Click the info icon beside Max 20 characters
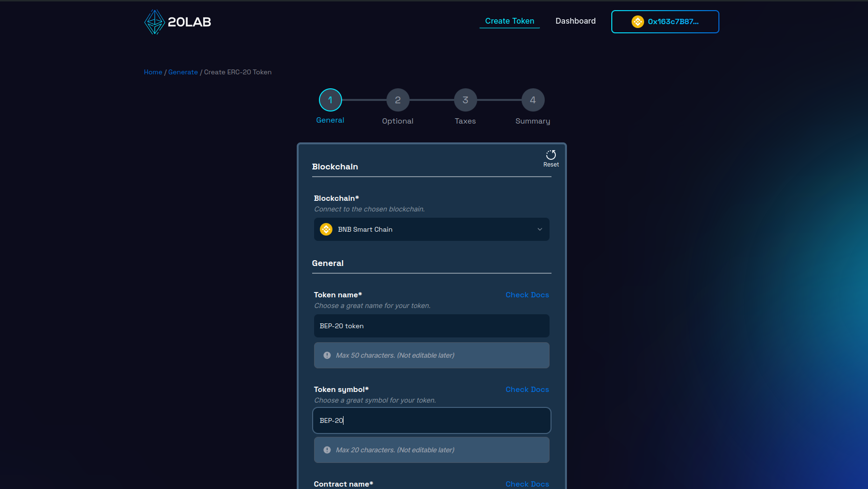 (327, 450)
